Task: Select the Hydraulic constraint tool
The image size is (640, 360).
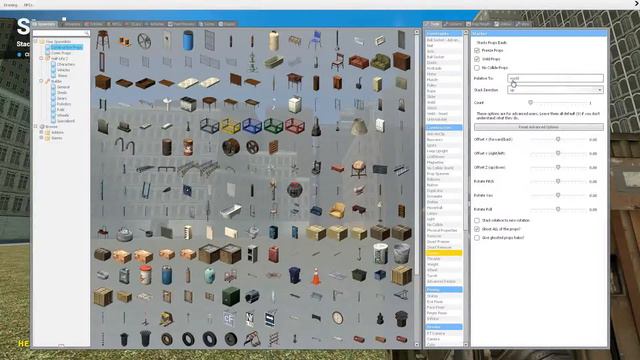Action: (x=444, y=69)
